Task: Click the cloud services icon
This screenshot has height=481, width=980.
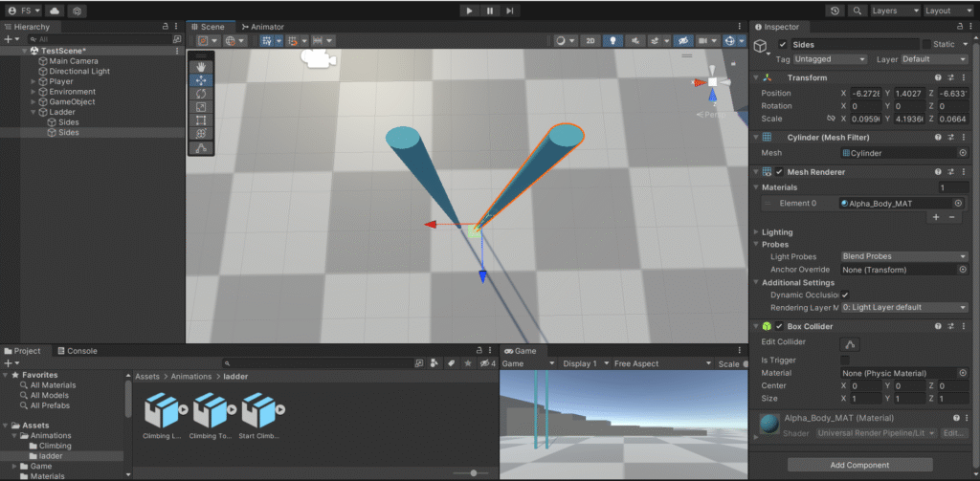Action: point(54,11)
